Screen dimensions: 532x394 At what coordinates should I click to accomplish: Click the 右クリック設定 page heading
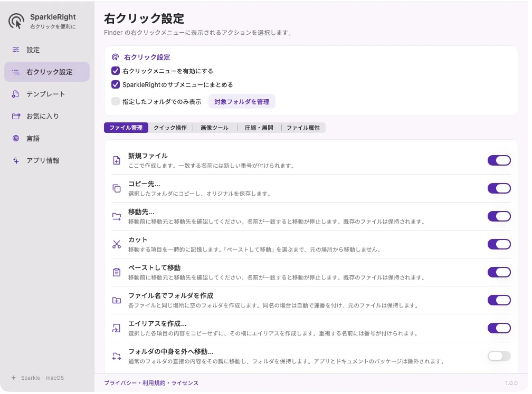(144, 18)
